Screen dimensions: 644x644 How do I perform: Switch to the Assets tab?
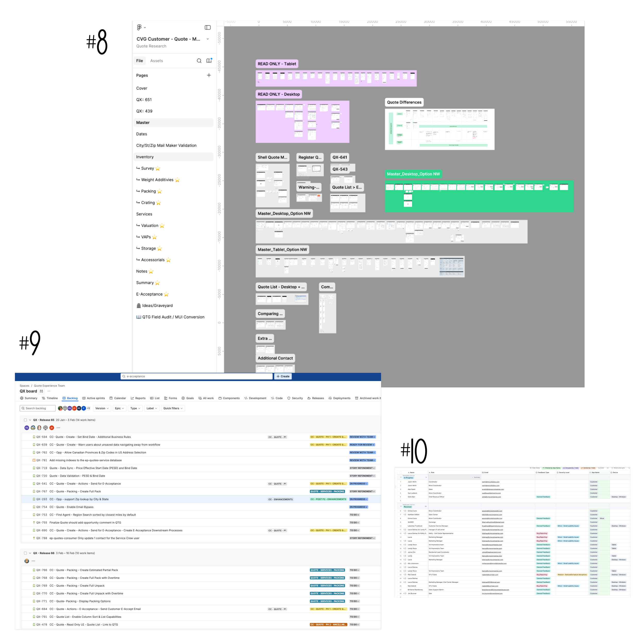pyautogui.click(x=156, y=61)
